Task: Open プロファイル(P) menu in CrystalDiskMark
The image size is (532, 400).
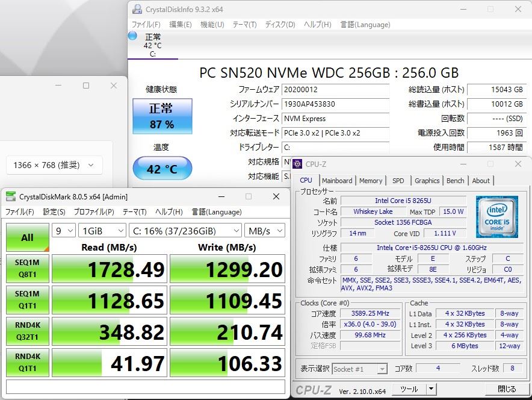Action: coord(94,212)
